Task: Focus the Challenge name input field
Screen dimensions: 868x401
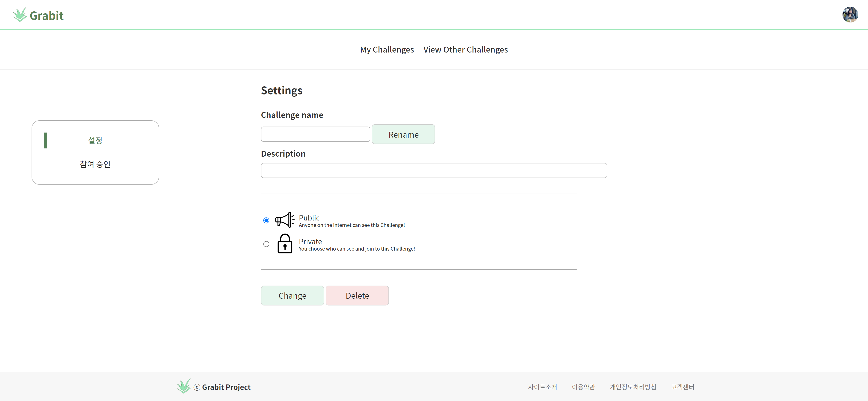Action: click(x=315, y=134)
